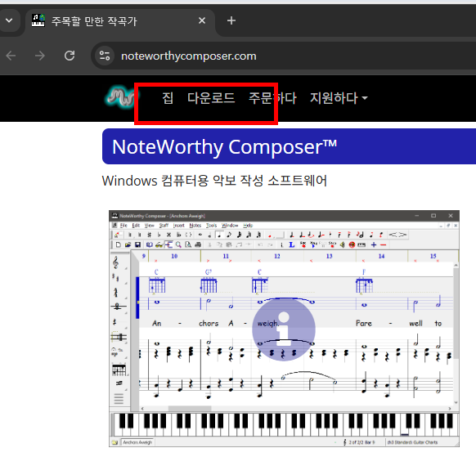Close the 주목할 만한 작곡가 tab
Screen dimensions: 476x457
pyautogui.click(x=202, y=20)
